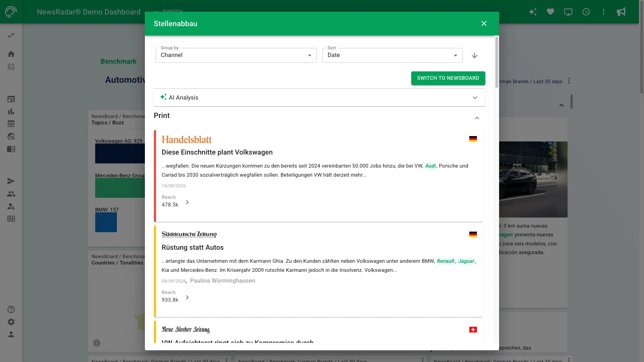Close the Stellenabbau dialog
The image size is (644, 362).
pos(484,23)
